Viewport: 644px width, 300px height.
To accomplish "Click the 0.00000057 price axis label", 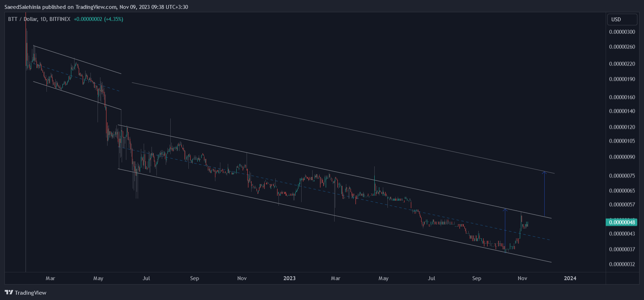I will tap(622, 204).
